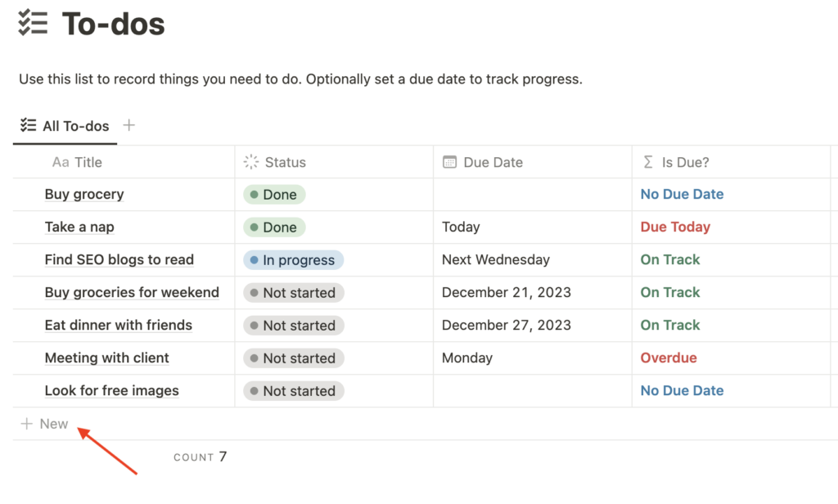Click empty due date for Look for free images
Screen dimensions: 838x504
[532, 391]
